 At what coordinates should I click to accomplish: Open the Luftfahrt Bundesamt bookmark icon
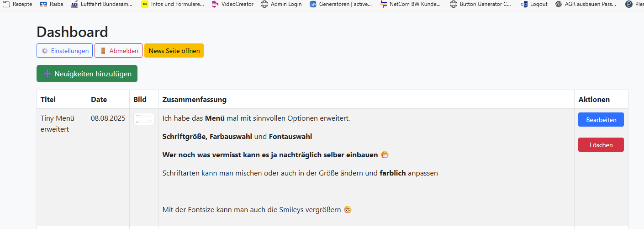pyautogui.click(x=74, y=4)
